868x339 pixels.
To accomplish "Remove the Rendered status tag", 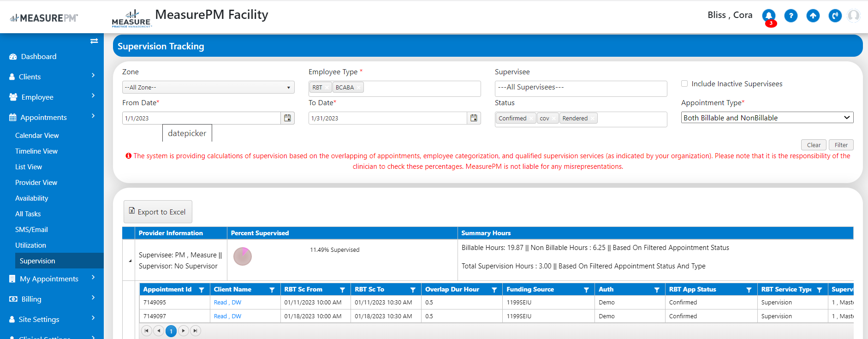I will pyautogui.click(x=593, y=119).
